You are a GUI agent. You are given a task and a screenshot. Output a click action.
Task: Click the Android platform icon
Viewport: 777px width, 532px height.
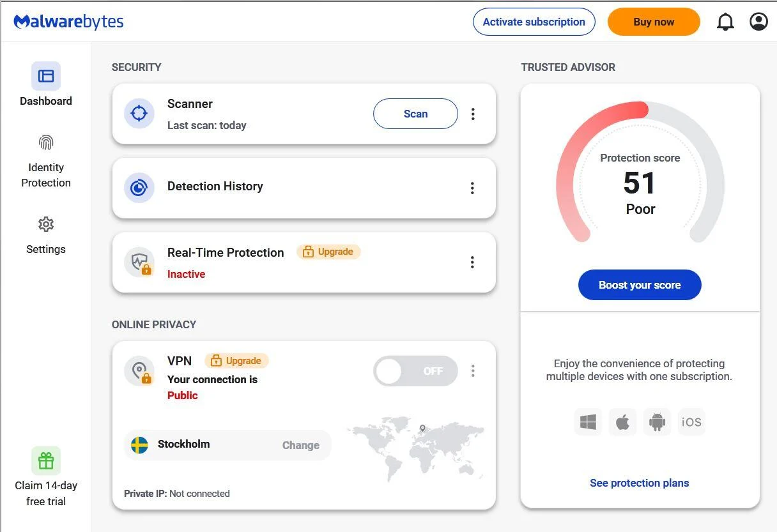coord(657,422)
